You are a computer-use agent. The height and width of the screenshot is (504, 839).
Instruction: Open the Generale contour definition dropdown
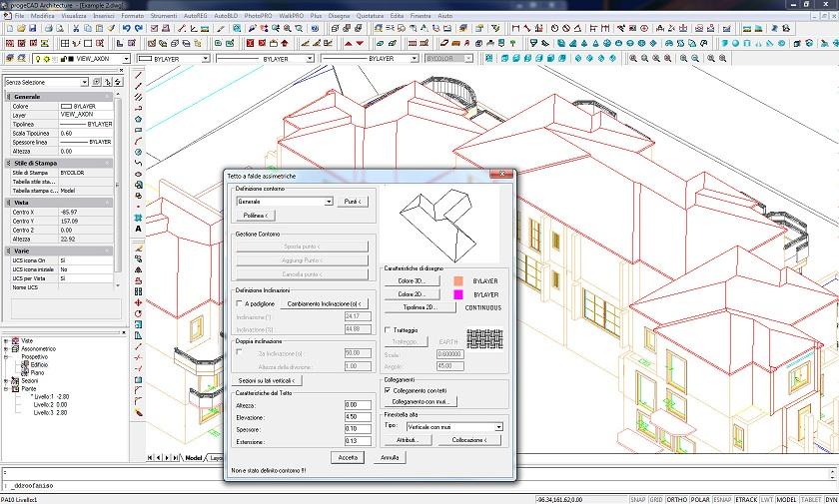tap(329, 202)
